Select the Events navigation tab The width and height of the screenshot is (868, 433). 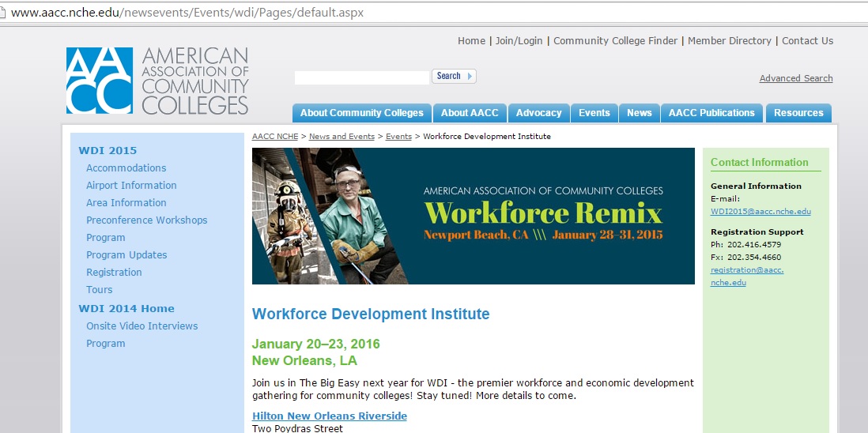point(594,113)
